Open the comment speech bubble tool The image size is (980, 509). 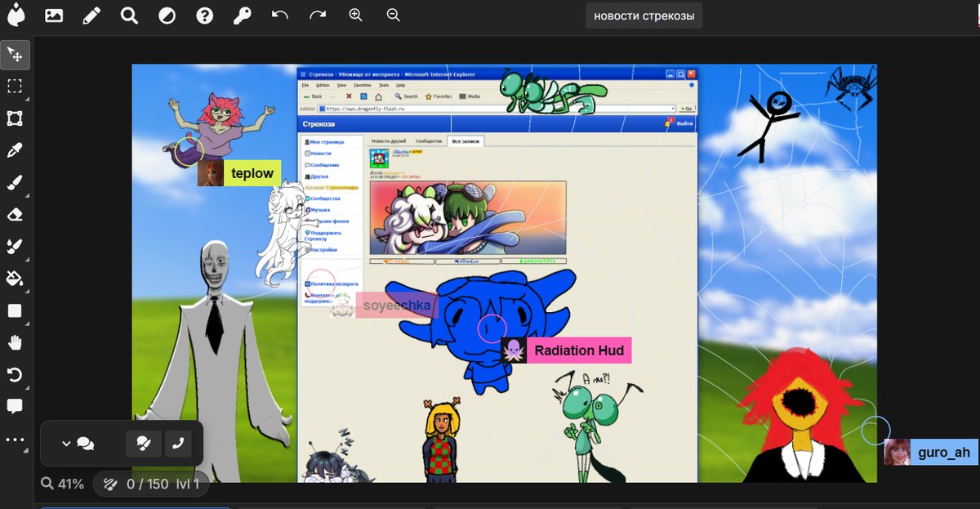coord(15,406)
